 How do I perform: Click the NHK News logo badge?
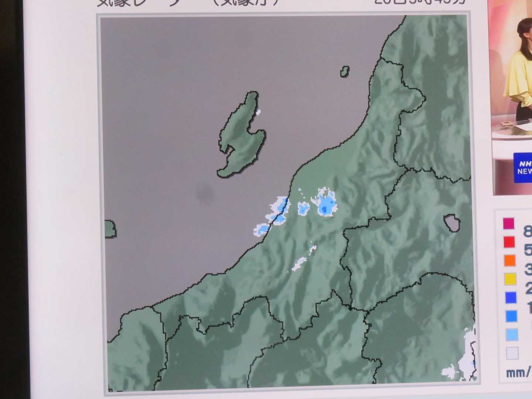[523, 167]
